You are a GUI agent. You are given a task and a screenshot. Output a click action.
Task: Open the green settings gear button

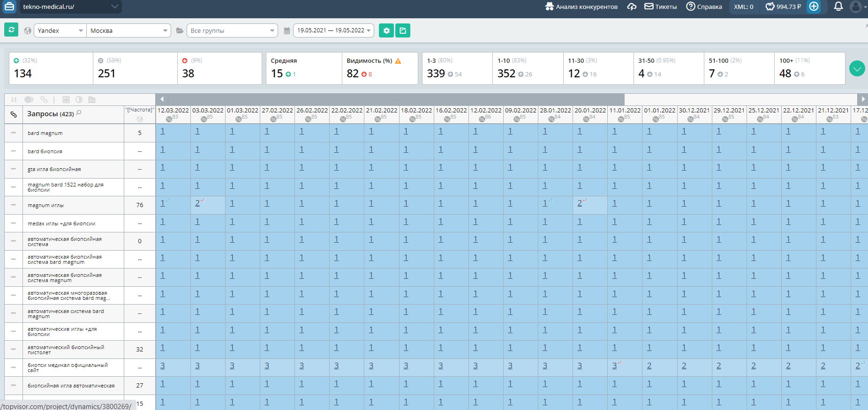click(x=386, y=30)
